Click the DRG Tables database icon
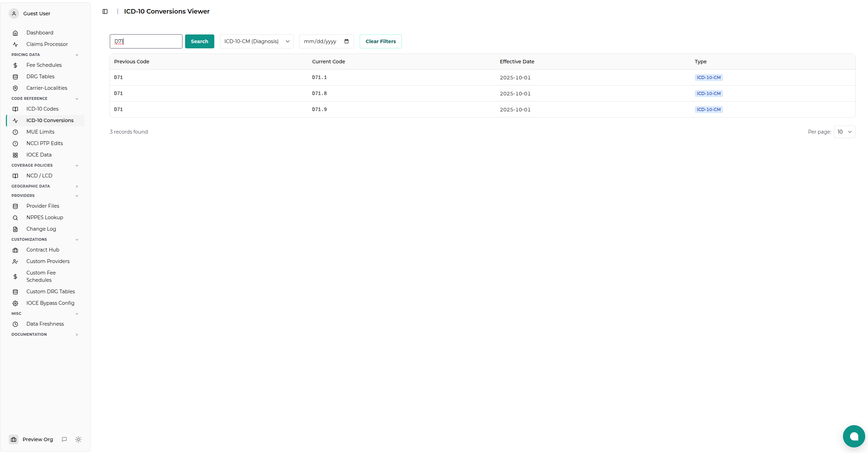The height and width of the screenshot is (453, 868). point(15,77)
